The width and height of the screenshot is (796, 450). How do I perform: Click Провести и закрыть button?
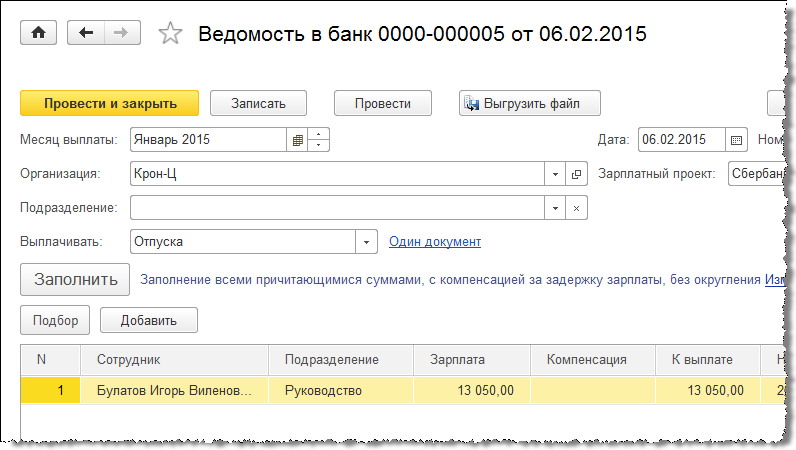tap(110, 103)
